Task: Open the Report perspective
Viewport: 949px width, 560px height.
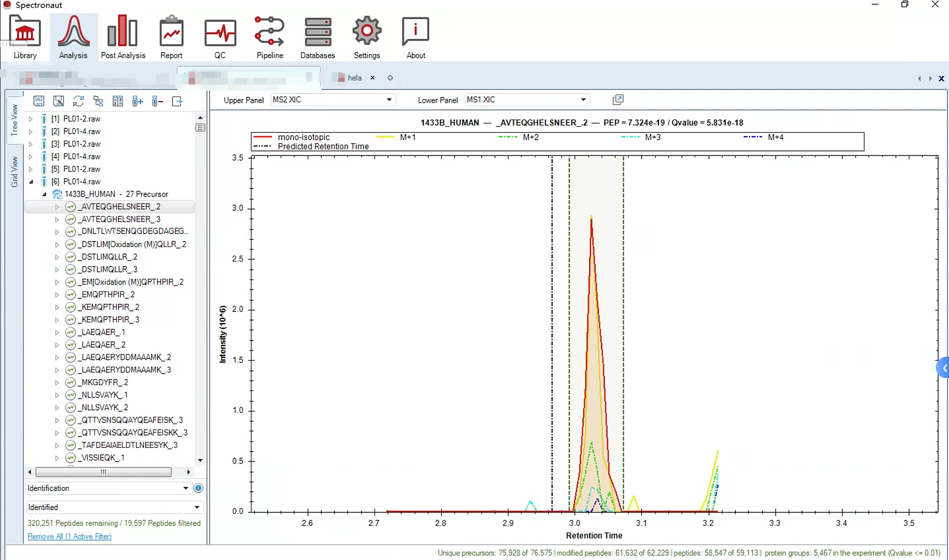Action: pyautogui.click(x=171, y=37)
